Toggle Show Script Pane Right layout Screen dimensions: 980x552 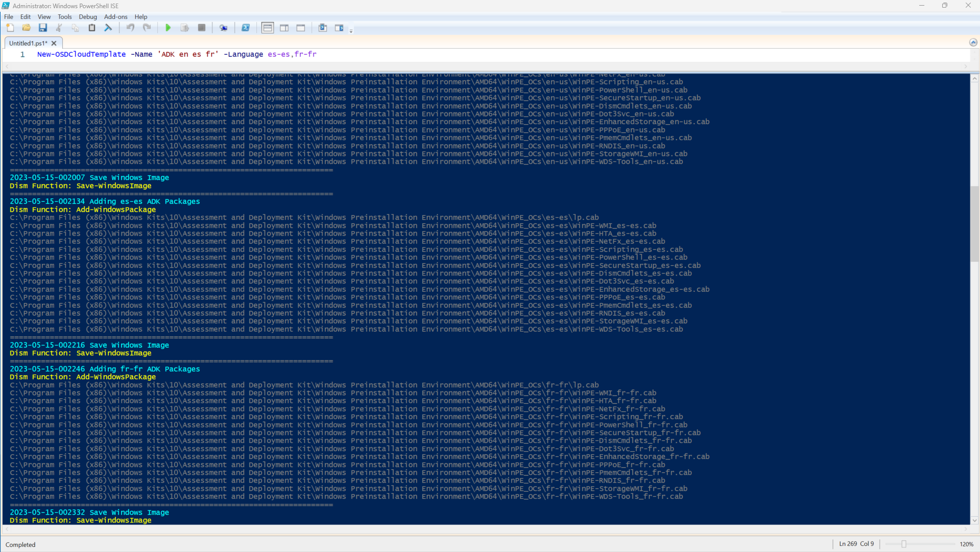point(284,28)
